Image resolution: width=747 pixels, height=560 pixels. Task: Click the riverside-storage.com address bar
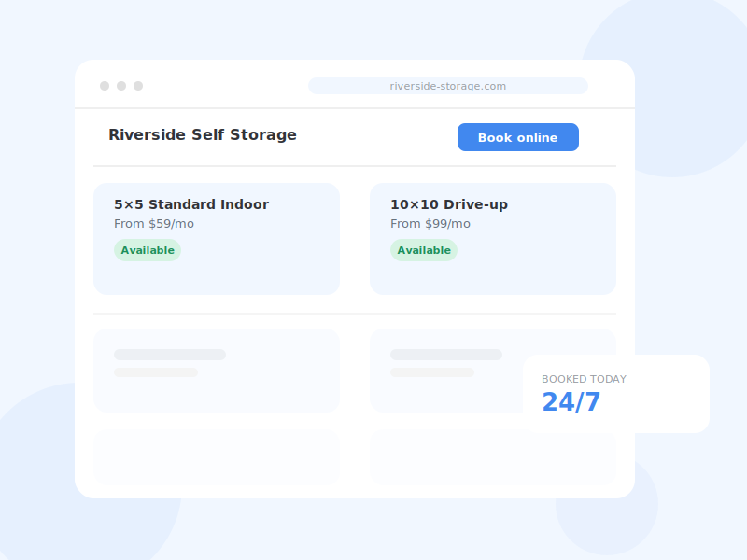coord(448,86)
